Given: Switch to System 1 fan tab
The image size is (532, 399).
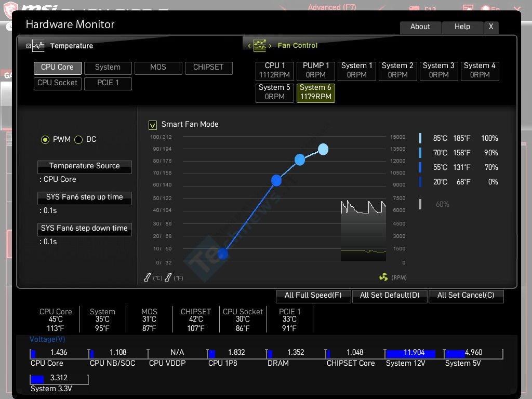Looking at the screenshot, I should pos(357,71).
